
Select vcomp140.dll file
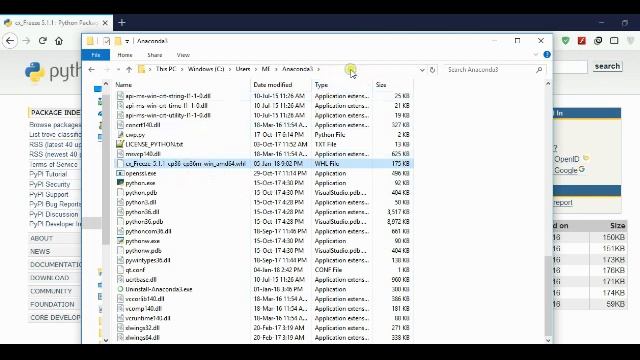click(x=143, y=309)
